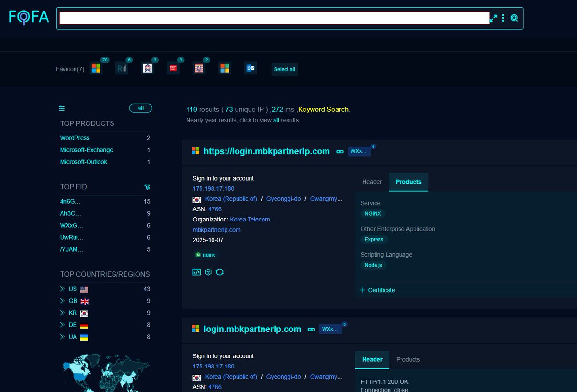
Task: Expand the DE country entry
Action: tap(62, 325)
